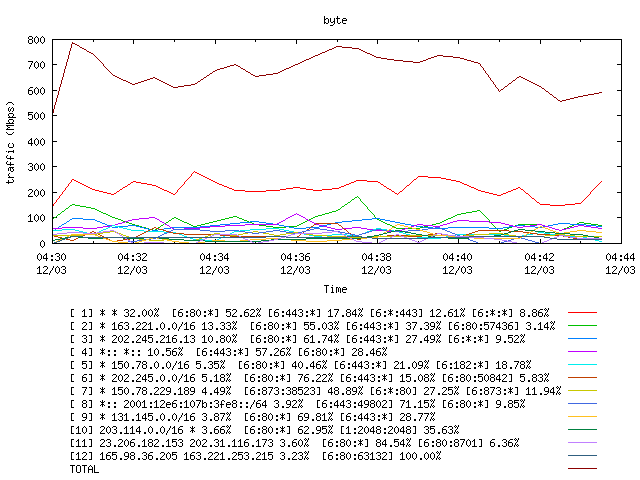Click the 'Time' x-axis label
This screenshot has width=640, height=480.
pos(335,289)
